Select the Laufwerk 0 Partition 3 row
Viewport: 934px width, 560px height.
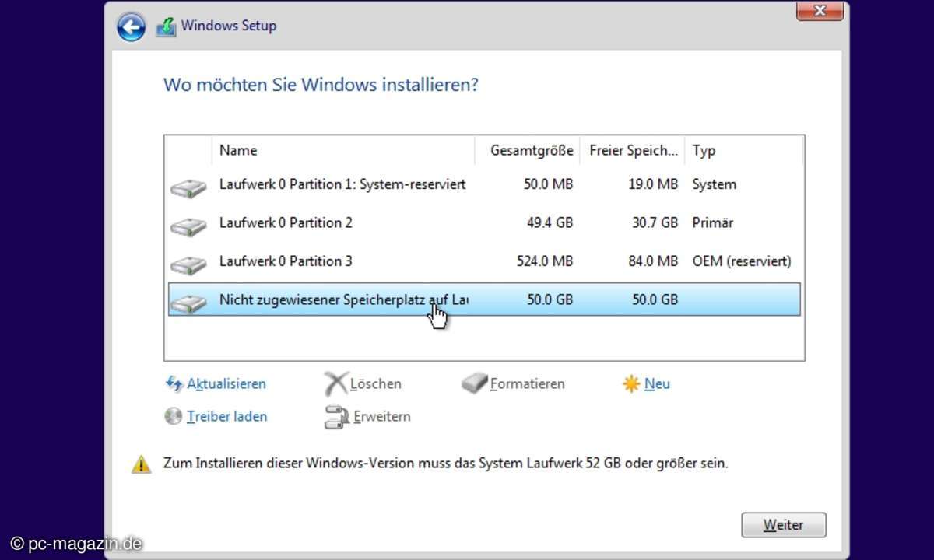point(484,261)
